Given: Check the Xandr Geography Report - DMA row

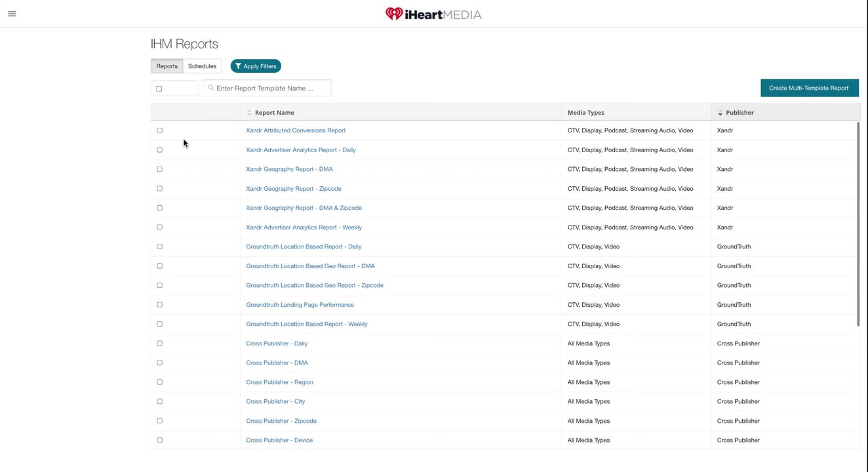Looking at the screenshot, I should pos(159,169).
